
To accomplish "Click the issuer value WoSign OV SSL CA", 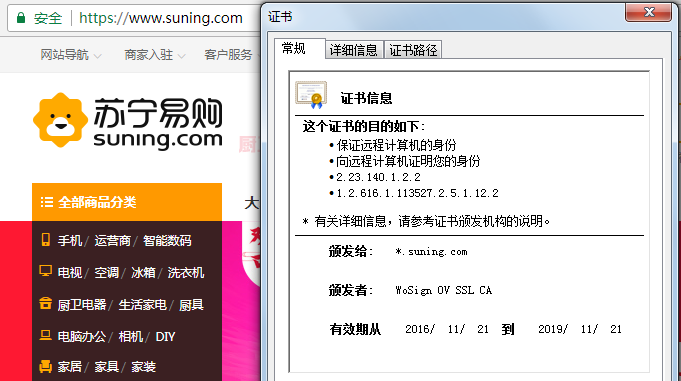I will click(443, 290).
